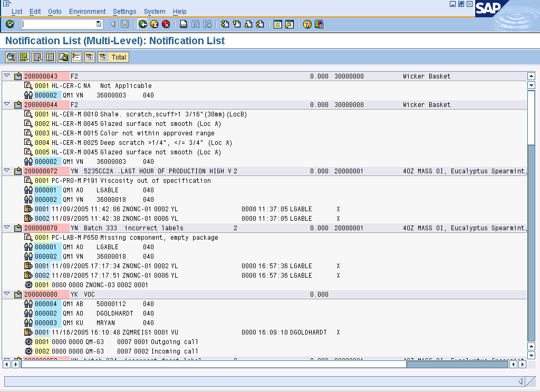540x392 pixels.
Task: Click the Total button
Action: (114, 57)
